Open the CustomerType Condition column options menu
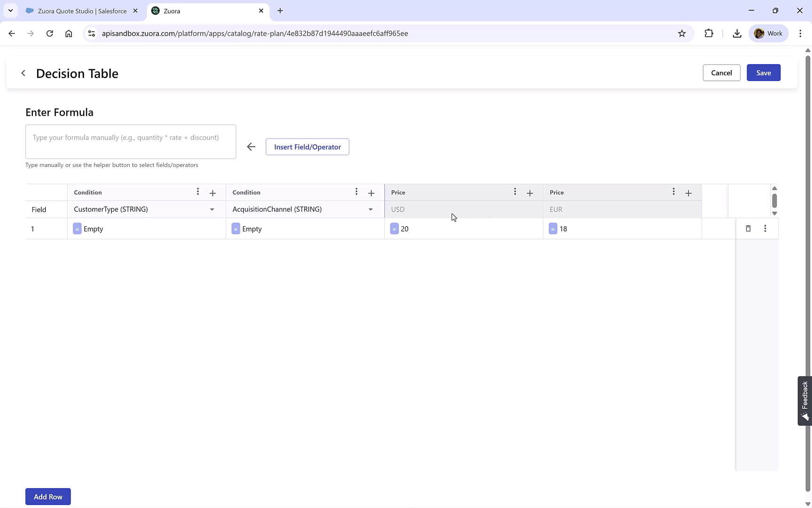 pyautogui.click(x=197, y=192)
